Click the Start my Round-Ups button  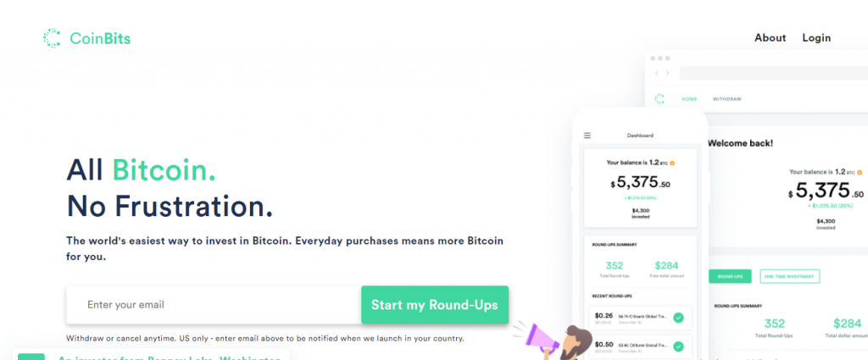pos(435,305)
